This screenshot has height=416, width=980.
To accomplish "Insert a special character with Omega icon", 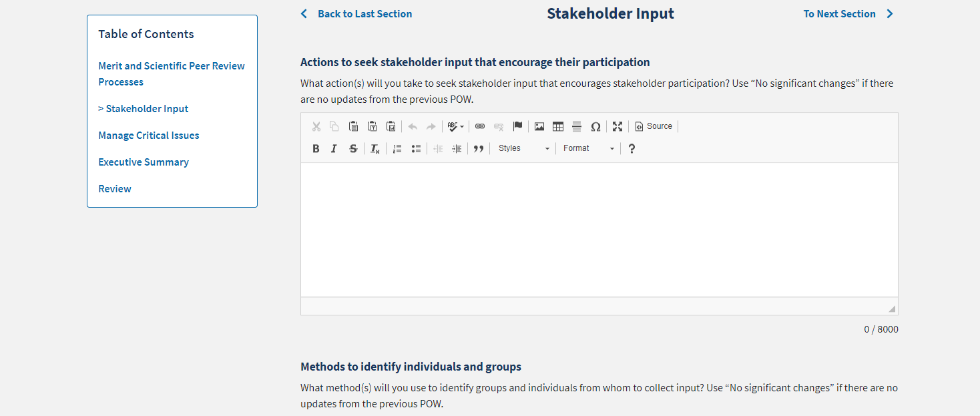I will (x=595, y=126).
